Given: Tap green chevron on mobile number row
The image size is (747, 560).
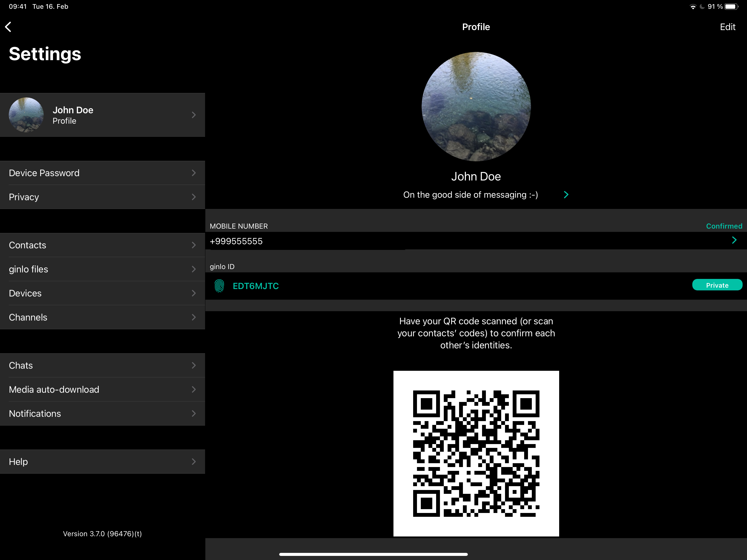Looking at the screenshot, I should coord(734,240).
